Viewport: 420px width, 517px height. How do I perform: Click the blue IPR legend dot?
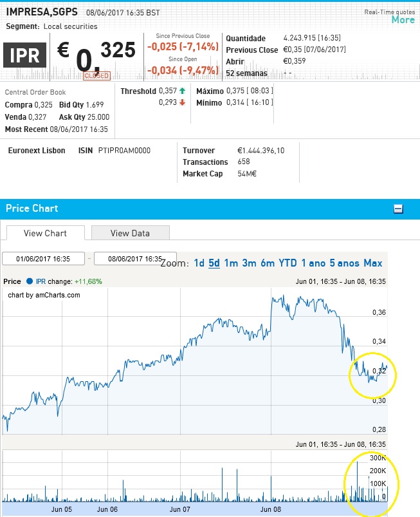click(30, 281)
